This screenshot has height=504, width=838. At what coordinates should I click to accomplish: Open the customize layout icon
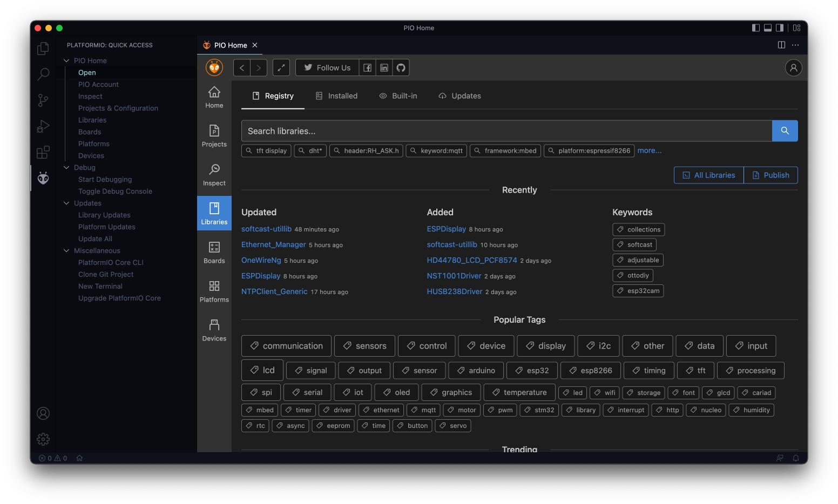[x=797, y=28]
